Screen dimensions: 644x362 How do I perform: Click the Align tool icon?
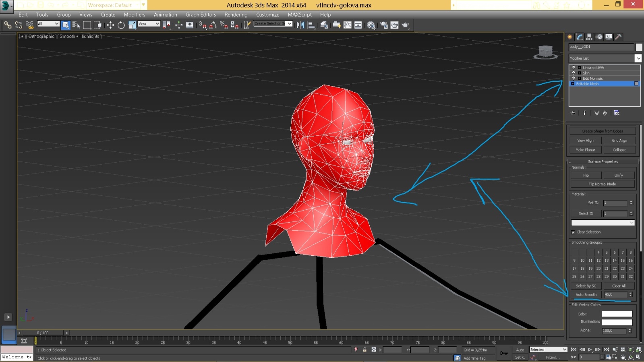311,25
